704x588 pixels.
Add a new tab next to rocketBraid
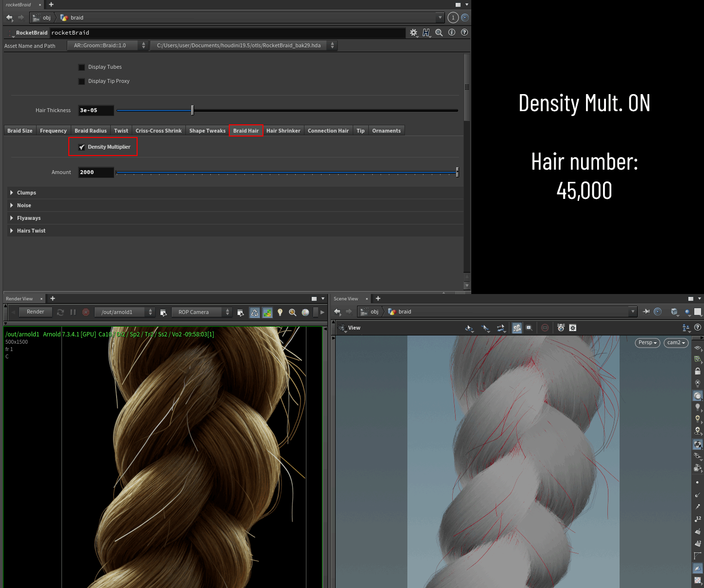(x=51, y=4)
